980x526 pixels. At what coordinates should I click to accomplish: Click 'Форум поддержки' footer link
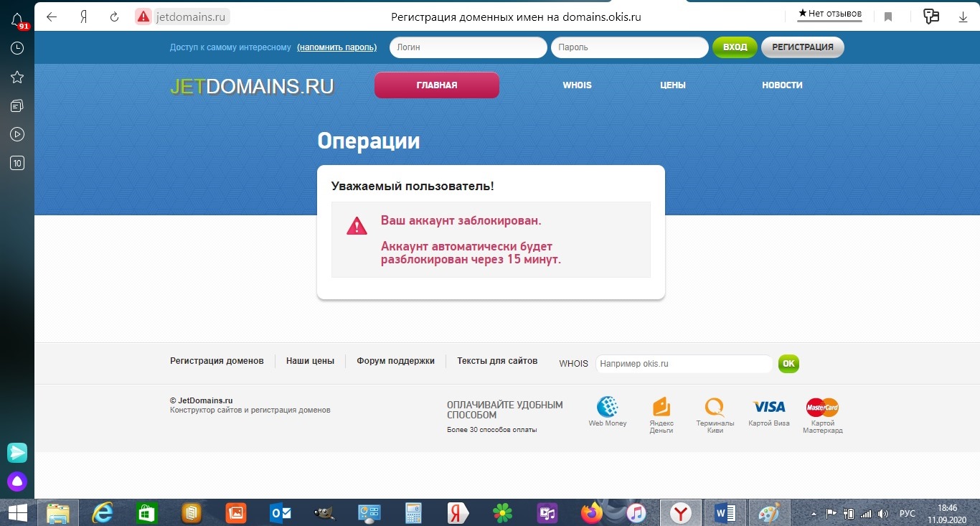pyautogui.click(x=395, y=361)
